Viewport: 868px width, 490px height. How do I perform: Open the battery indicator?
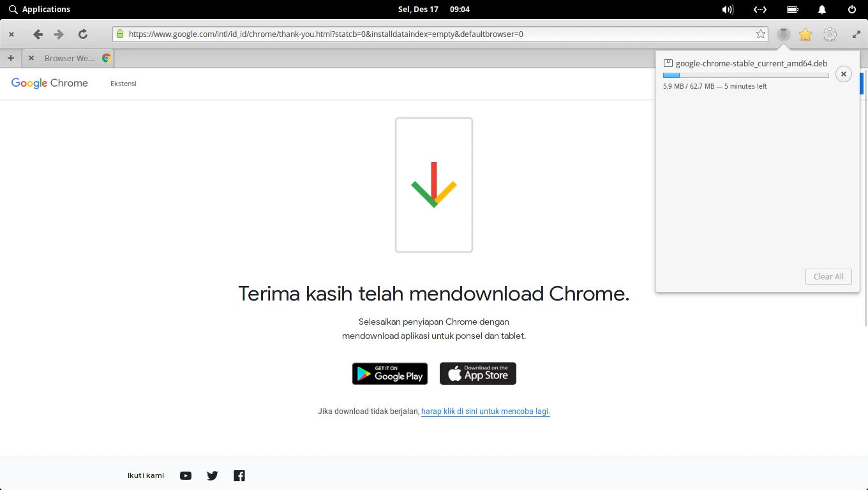click(793, 9)
